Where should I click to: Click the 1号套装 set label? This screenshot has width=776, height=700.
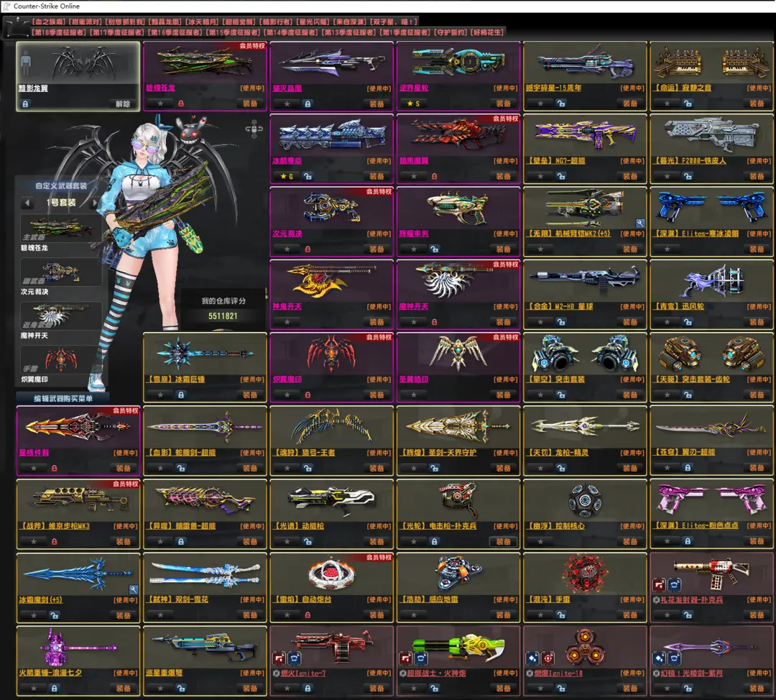point(61,203)
